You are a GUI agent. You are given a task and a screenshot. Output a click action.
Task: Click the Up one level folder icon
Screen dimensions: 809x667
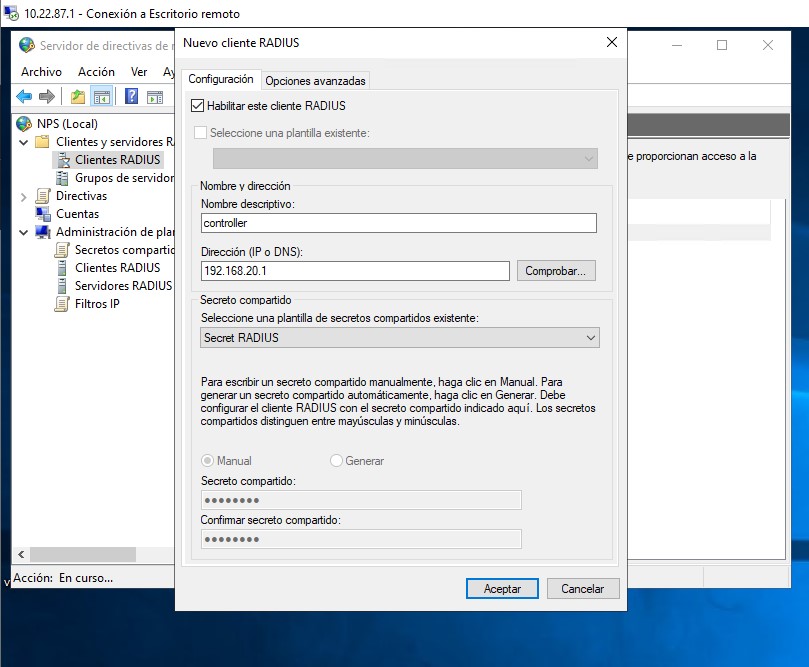click(78, 96)
